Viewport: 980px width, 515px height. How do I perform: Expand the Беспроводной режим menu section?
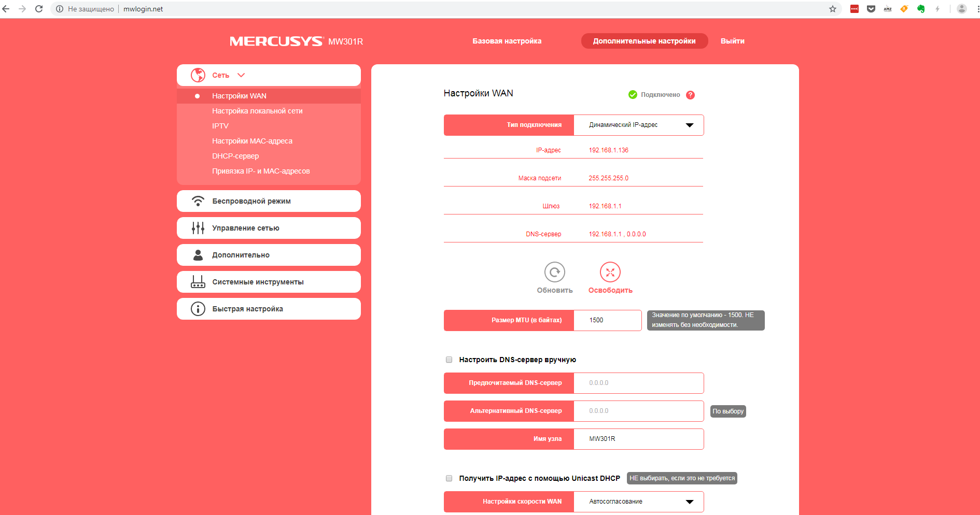[x=269, y=201]
